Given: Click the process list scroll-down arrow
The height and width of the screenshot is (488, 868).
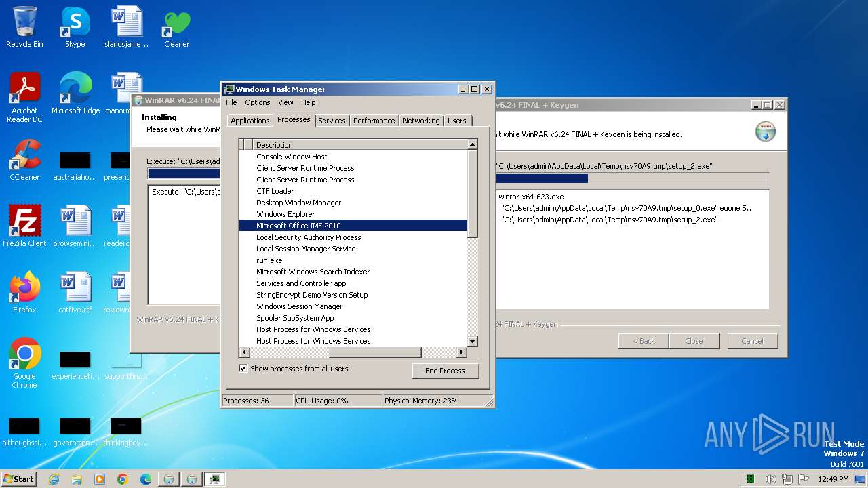Looking at the screenshot, I should pyautogui.click(x=473, y=341).
